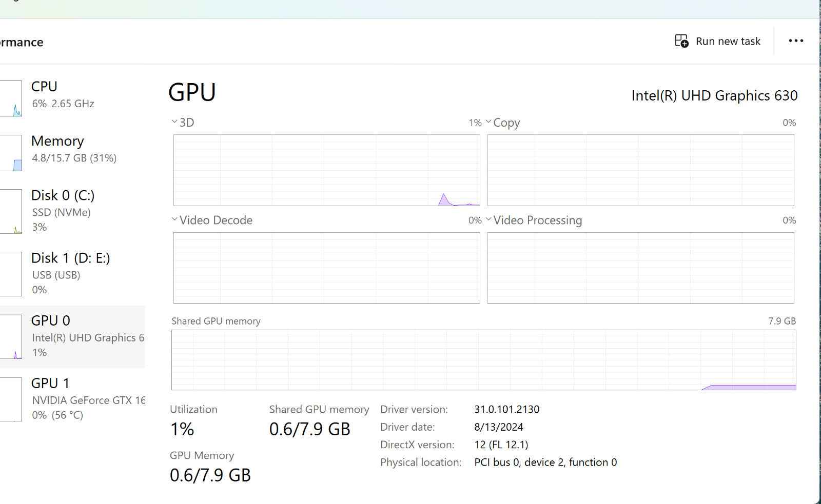Click the Run new task icon
The image size is (821, 504).
click(681, 41)
